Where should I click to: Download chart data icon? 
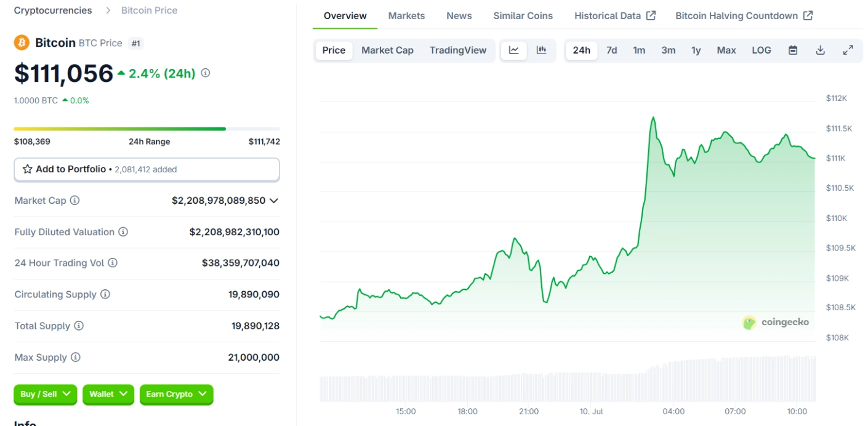click(x=821, y=50)
